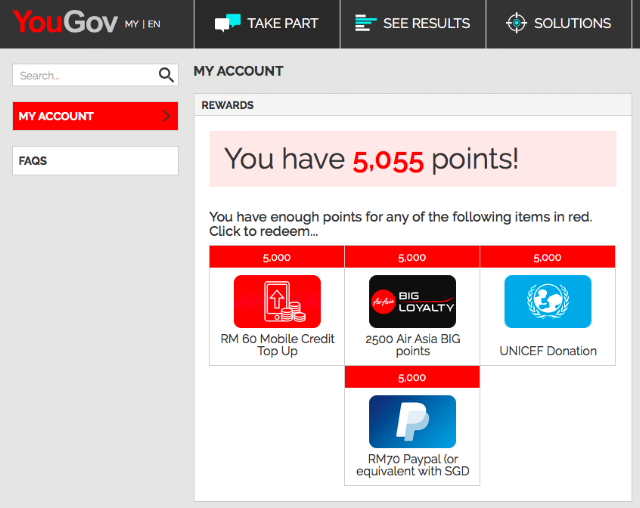
Task: Switch language to EN
Action: point(154,24)
